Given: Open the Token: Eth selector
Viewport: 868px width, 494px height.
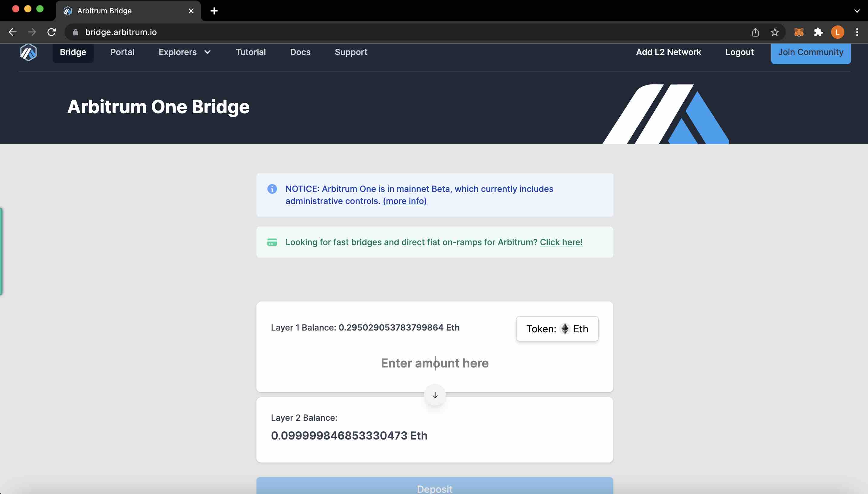Looking at the screenshot, I should [557, 329].
